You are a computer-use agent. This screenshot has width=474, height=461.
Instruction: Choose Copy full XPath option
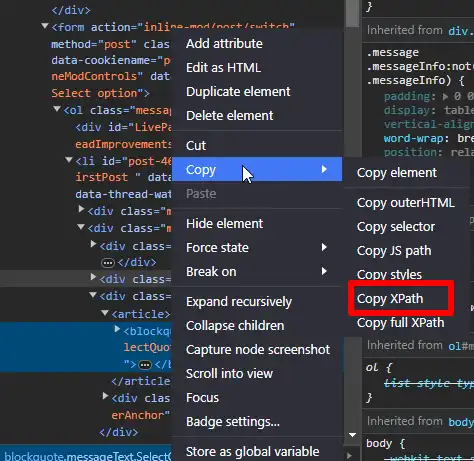(x=400, y=323)
